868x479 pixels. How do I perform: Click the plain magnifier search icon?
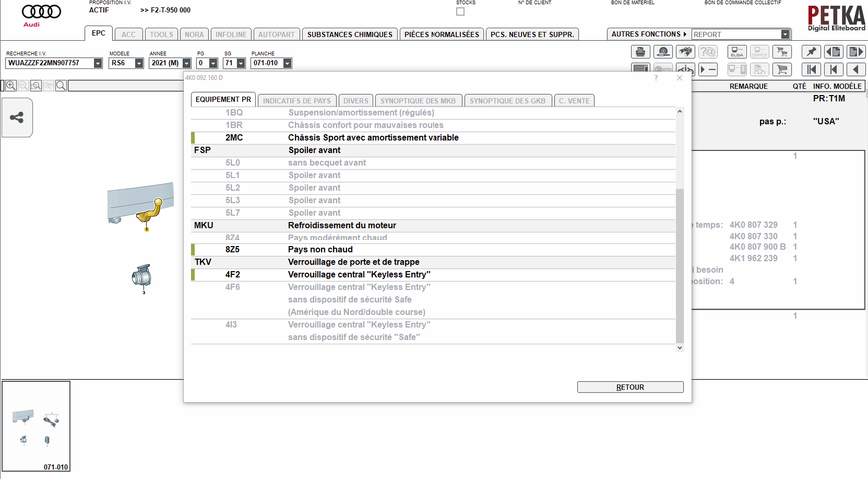coord(61,86)
